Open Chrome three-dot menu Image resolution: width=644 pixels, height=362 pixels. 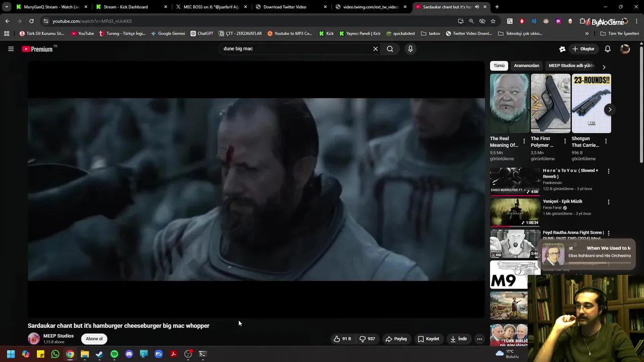point(637,21)
